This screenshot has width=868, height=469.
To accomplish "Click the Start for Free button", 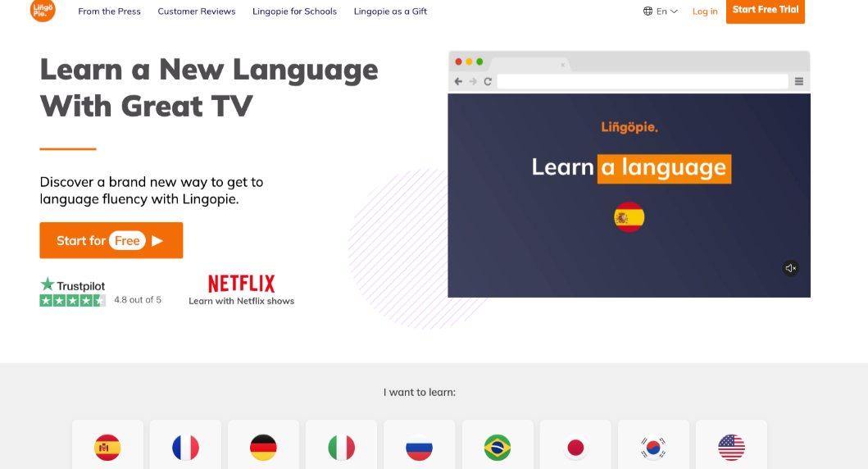I will coord(111,240).
